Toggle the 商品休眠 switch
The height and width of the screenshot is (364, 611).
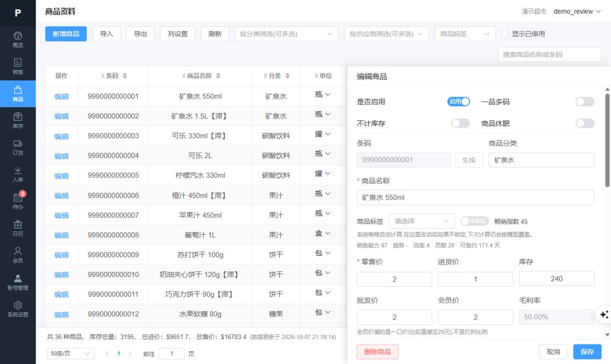click(x=584, y=123)
